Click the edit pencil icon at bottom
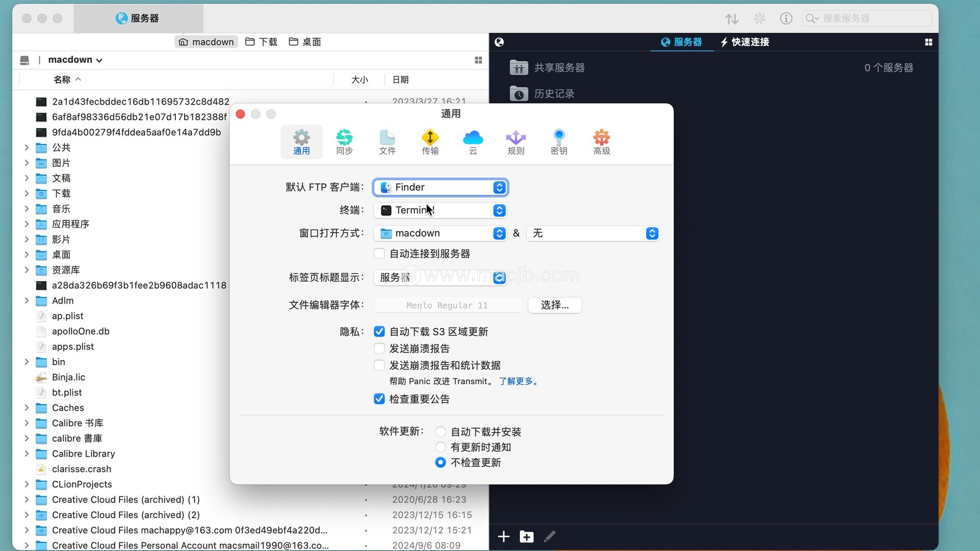Viewport: 980px width, 551px height. click(550, 537)
